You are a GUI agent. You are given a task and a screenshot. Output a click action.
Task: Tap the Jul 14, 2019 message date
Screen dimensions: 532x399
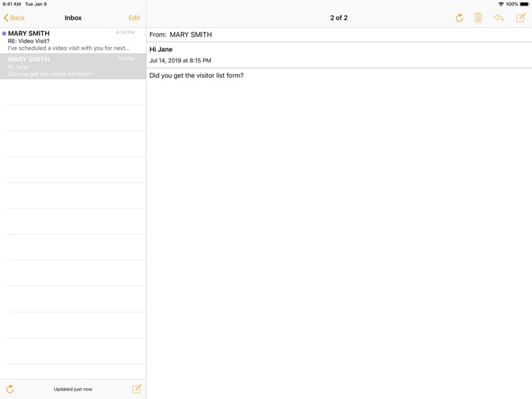180,61
